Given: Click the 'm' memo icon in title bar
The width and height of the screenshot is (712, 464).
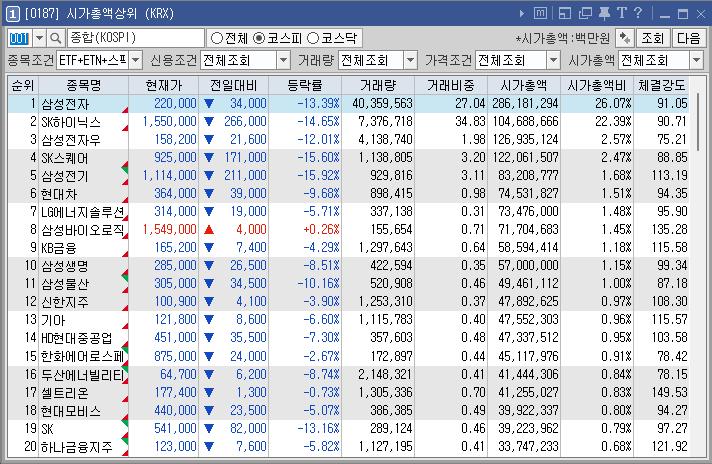Looking at the screenshot, I should coord(540,14).
